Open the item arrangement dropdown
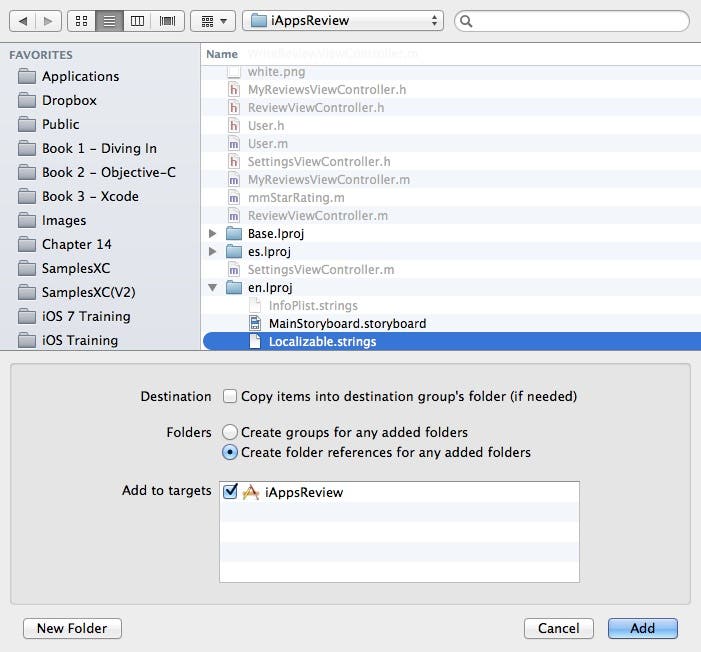The height and width of the screenshot is (652, 701). coord(212,20)
